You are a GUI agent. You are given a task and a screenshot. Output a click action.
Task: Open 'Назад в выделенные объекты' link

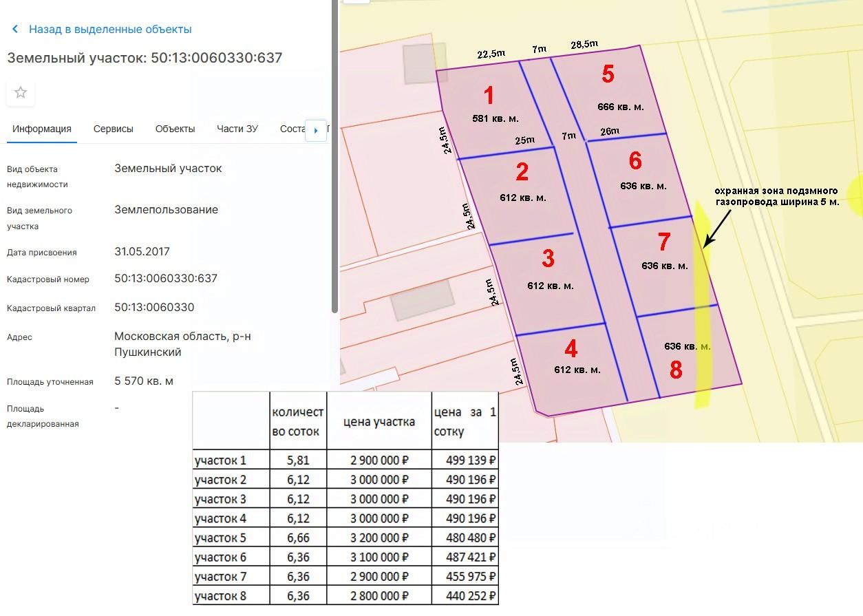point(110,29)
